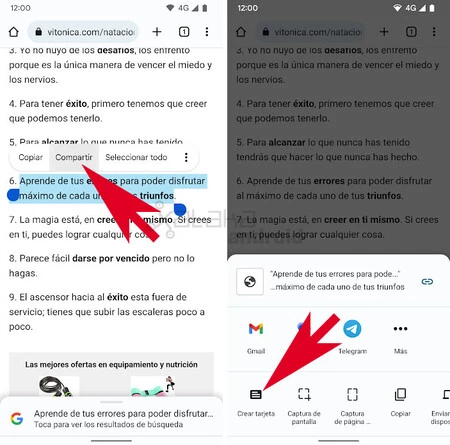Toggle the link icon in share preview

427,282
